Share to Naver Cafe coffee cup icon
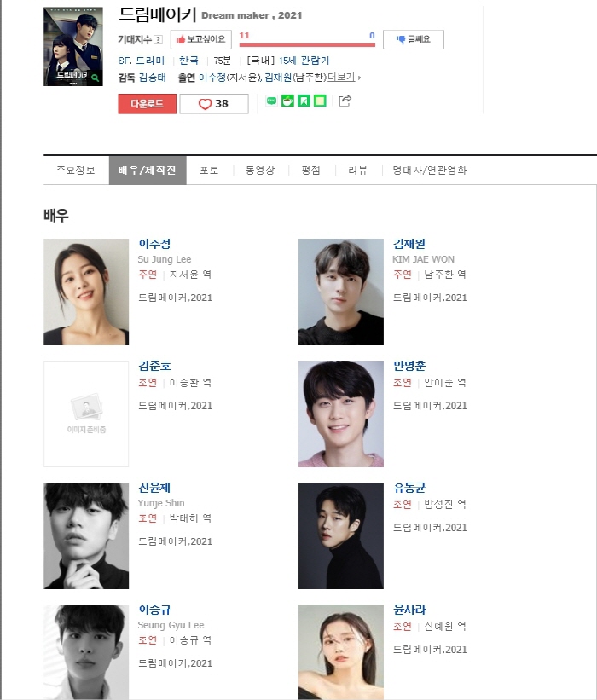This screenshot has height=700, width=597. click(x=287, y=101)
